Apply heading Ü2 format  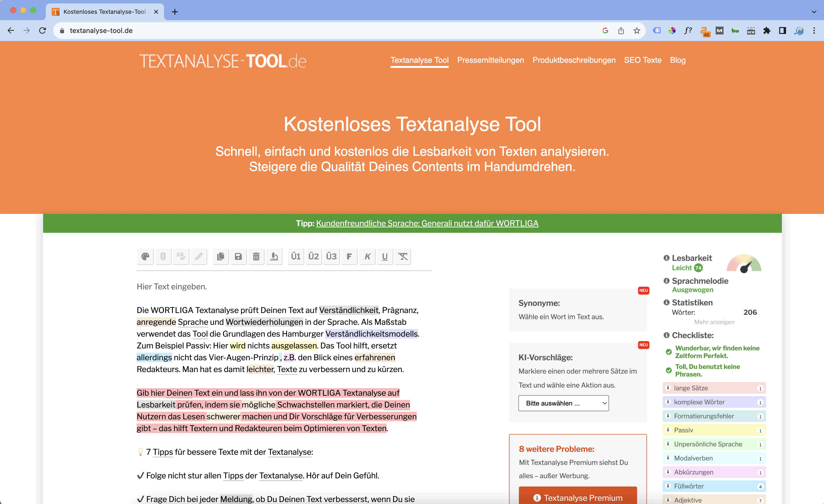(314, 256)
